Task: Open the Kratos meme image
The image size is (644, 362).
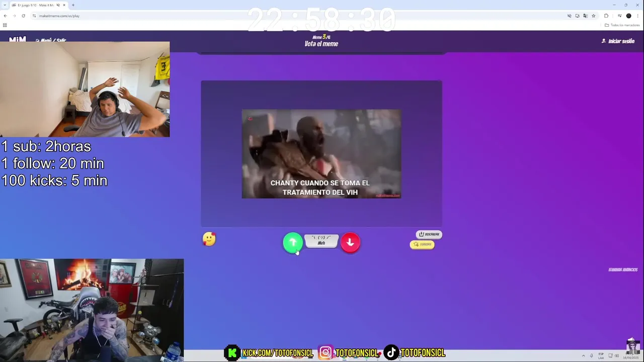Action: 321,154
